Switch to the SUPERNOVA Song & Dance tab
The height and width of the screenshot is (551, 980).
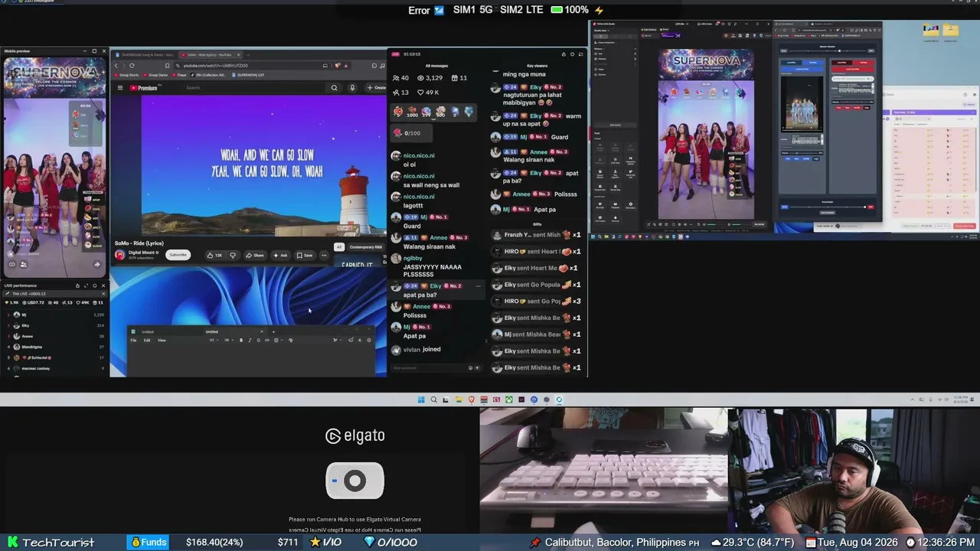pyautogui.click(x=147, y=55)
